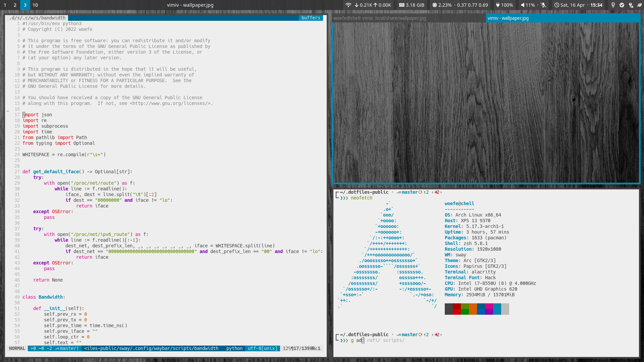Switch to workspace 10
The height and width of the screenshot is (362, 644).
click(35, 5)
